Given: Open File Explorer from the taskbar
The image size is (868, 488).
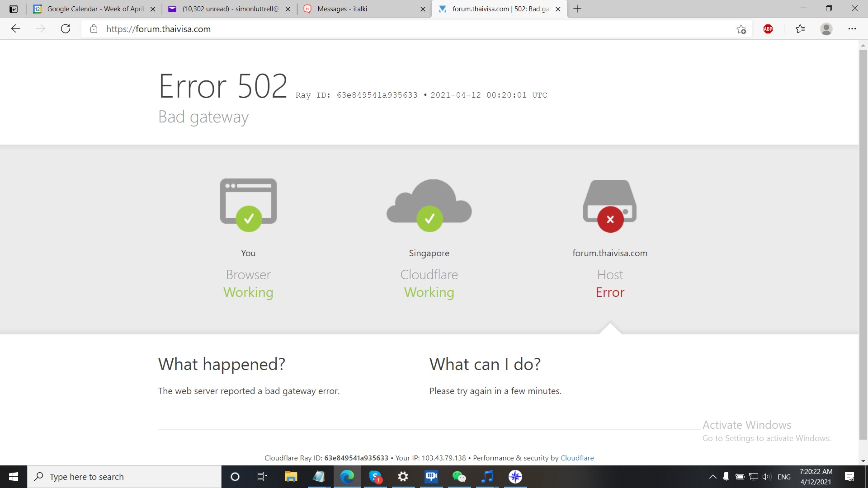Looking at the screenshot, I should click(291, 477).
